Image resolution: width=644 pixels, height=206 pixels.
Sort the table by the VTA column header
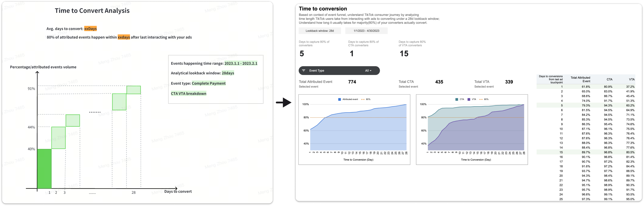tap(631, 79)
